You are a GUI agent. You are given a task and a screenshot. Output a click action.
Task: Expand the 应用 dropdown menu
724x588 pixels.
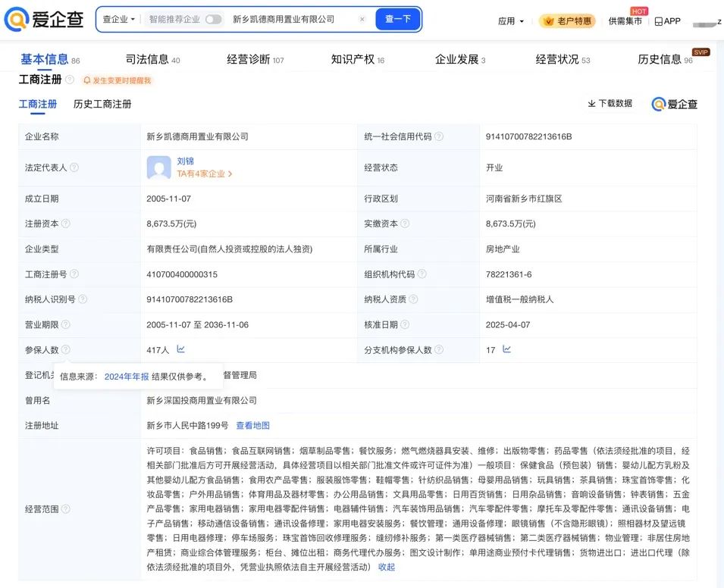click(x=510, y=21)
